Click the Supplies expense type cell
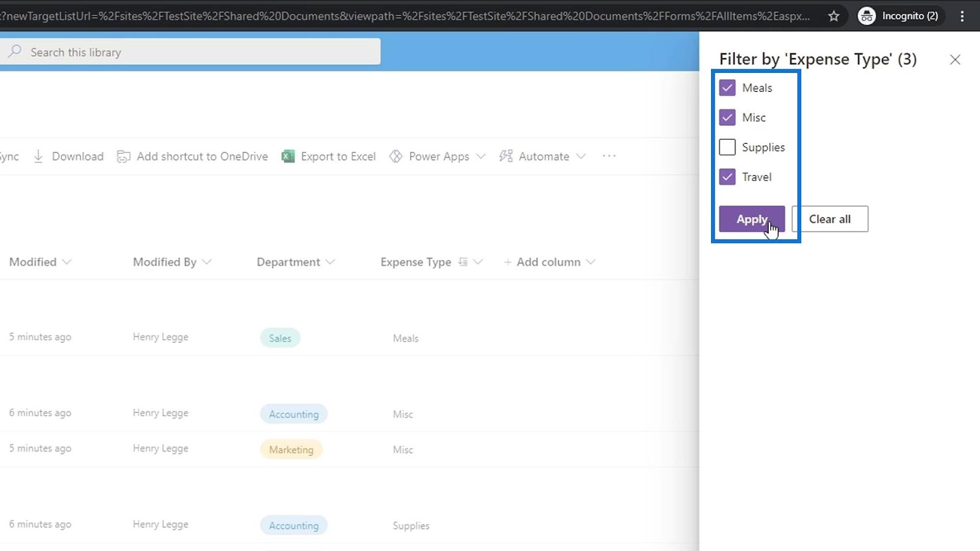 [411, 525]
